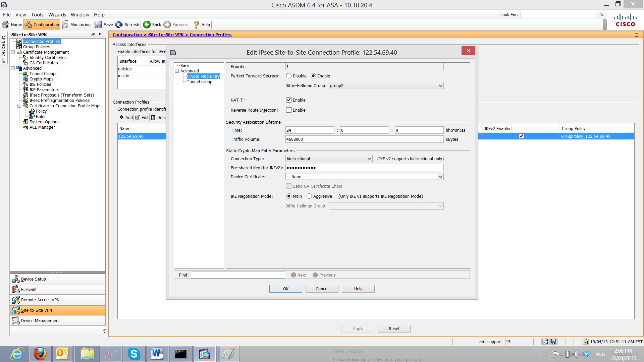Screen dimensions: 644x362
Task: Click the Edit connection profile icon
Action: pyautogui.click(x=138, y=117)
